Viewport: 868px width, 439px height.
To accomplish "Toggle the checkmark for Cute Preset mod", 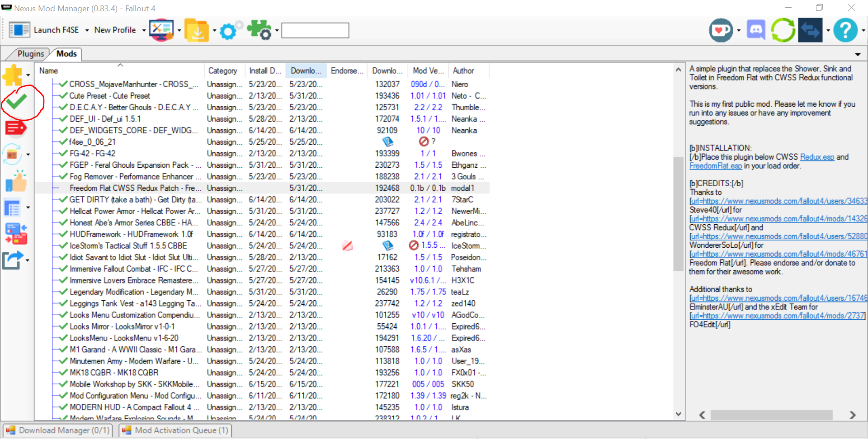I will point(63,96).
